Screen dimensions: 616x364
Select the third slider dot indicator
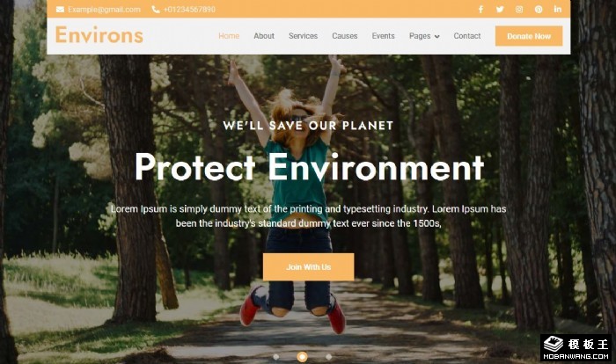click(x=328, y=357)
